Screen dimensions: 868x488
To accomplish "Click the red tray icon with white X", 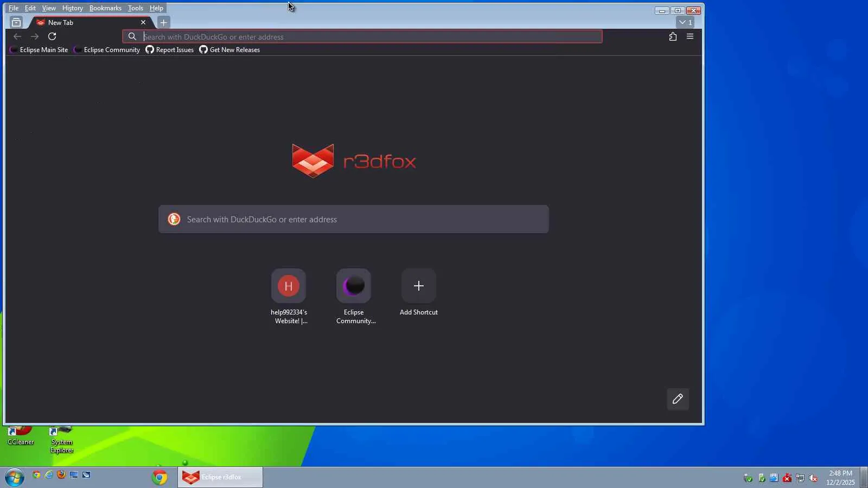I will 787,478.
